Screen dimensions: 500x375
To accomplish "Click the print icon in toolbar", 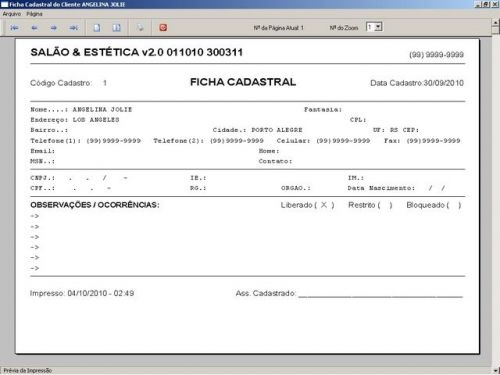I will pos(140,28).
